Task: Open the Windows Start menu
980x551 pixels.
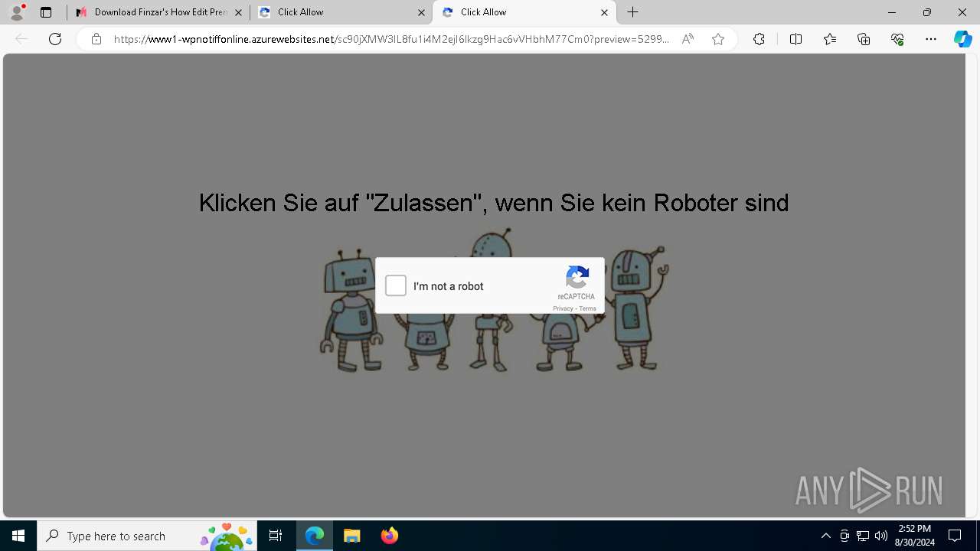Action: 18,536
